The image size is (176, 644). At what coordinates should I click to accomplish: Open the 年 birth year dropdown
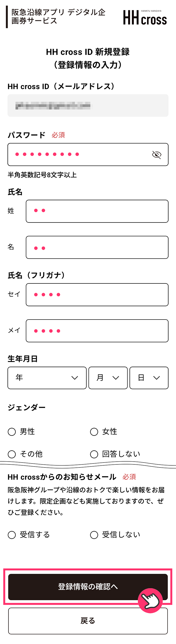click(x=47, y=377)
